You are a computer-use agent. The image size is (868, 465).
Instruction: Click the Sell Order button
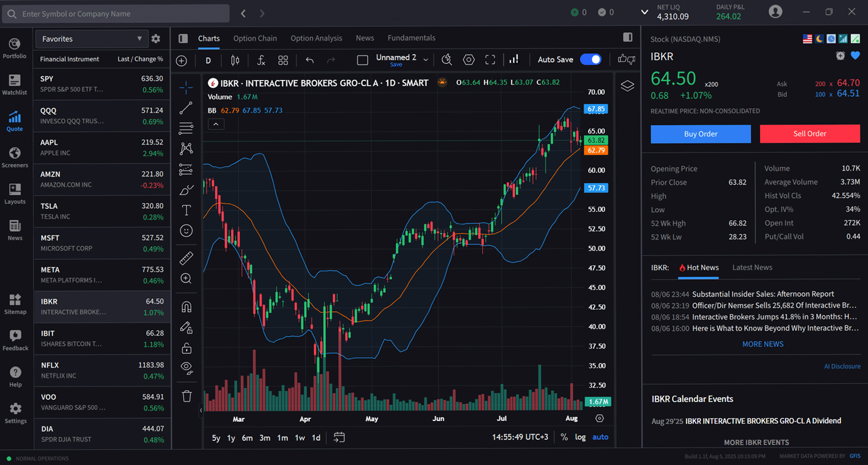click(x=809, y=133)
